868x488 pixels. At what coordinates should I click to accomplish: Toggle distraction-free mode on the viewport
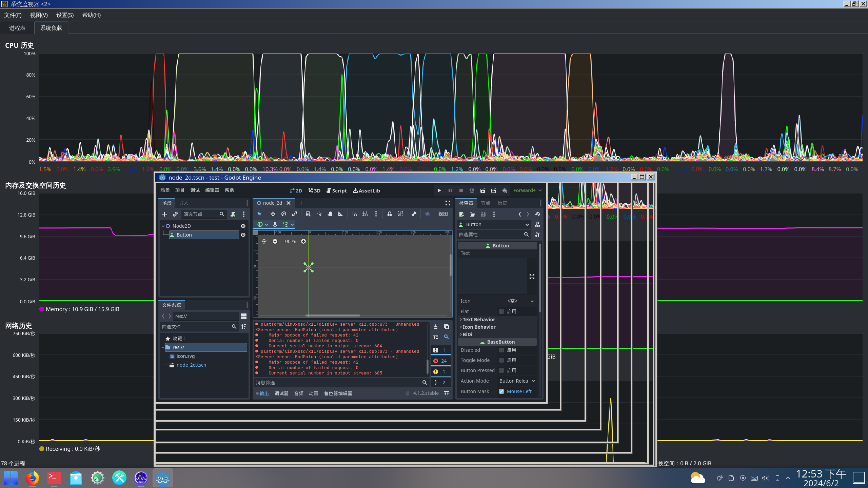point(448,203)
